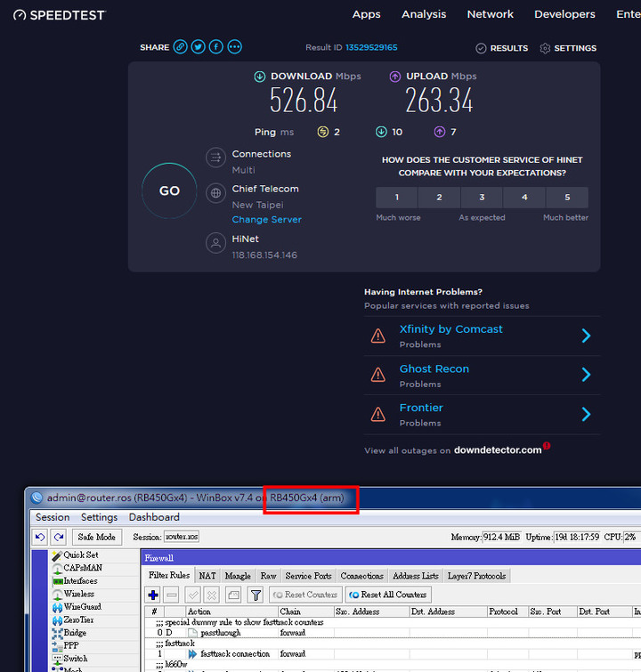Switch to Filter Rules tab
The width and height of the screenshot is (641, 672).
169,575
